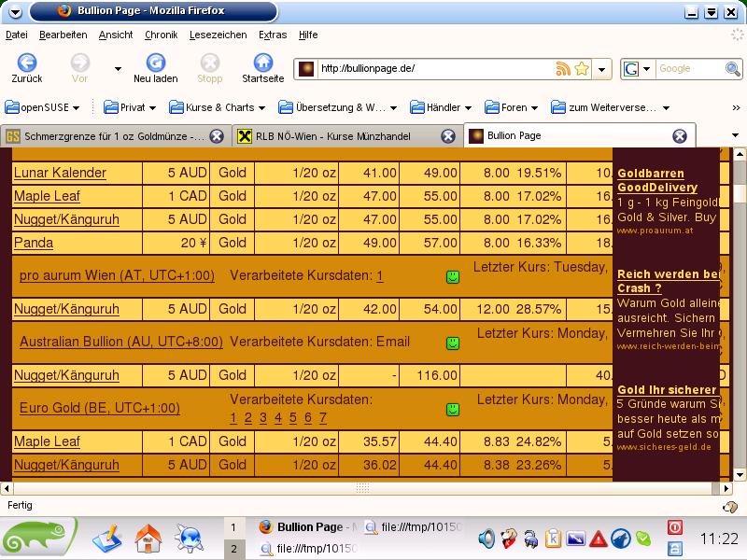Switch to virtual desktop 2 in pager

pos(233,550)
